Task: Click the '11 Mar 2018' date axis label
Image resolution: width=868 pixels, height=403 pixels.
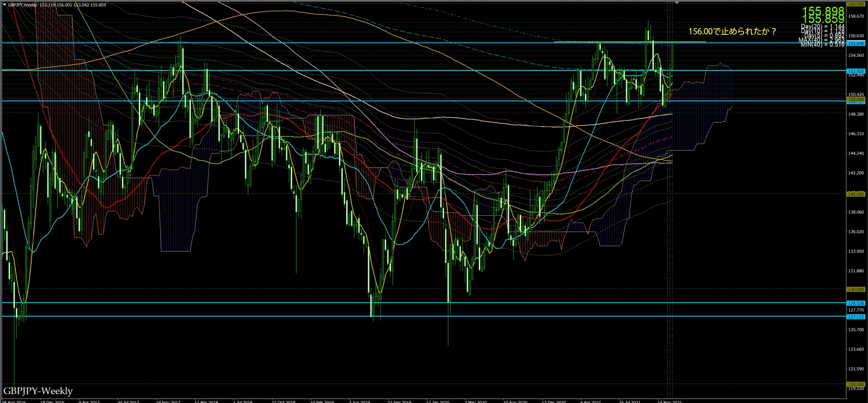Action: (x=206, y=401)
